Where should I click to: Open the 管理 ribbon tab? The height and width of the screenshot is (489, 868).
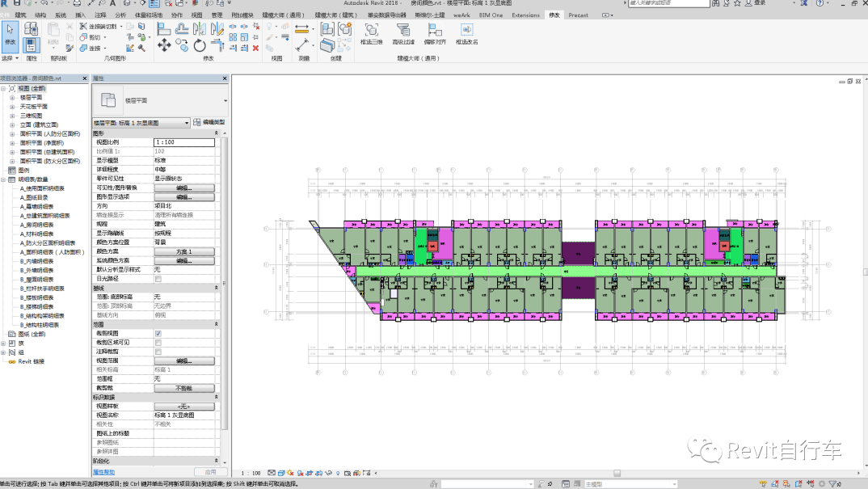pyautogui.click(x=216, y=15)
